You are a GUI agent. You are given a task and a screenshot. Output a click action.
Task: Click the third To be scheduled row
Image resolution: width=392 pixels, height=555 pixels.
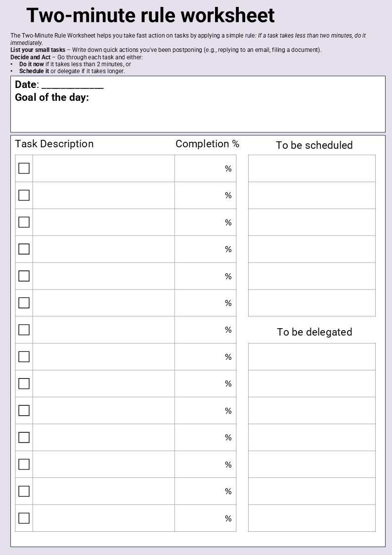point(311,222)
